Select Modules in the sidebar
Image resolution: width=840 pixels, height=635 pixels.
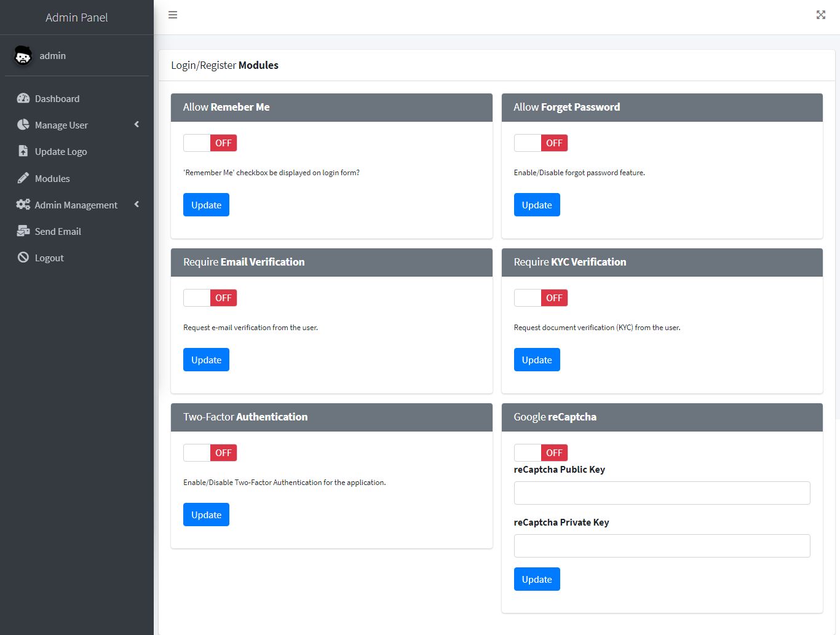tap(77, 178)
